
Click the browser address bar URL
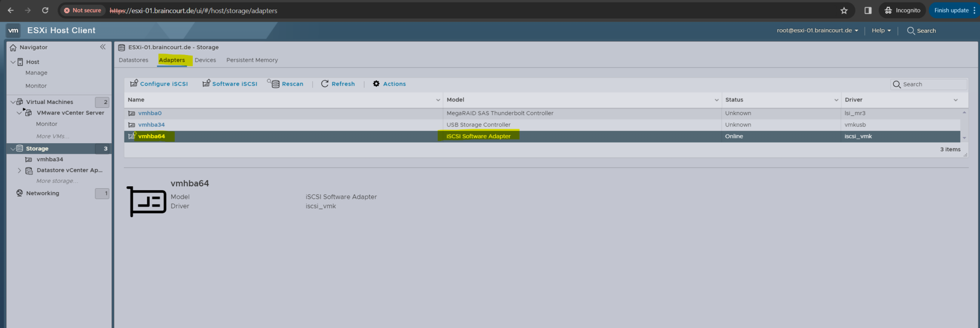coord(193,11)
